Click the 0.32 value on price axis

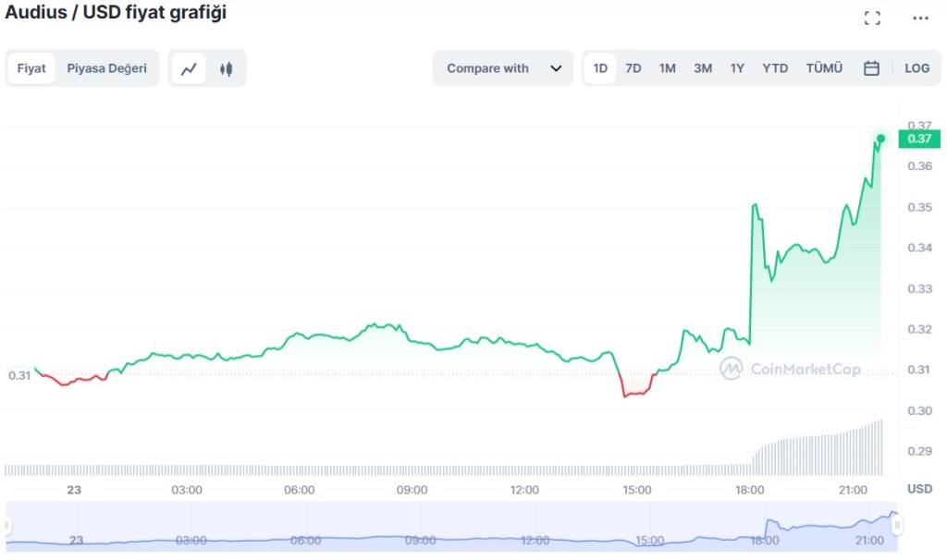click(919, 330)
